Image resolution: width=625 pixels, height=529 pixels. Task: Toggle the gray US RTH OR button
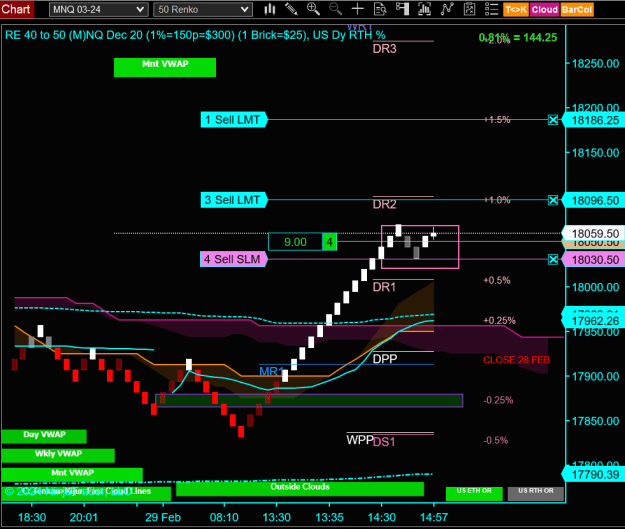(536, 494)
